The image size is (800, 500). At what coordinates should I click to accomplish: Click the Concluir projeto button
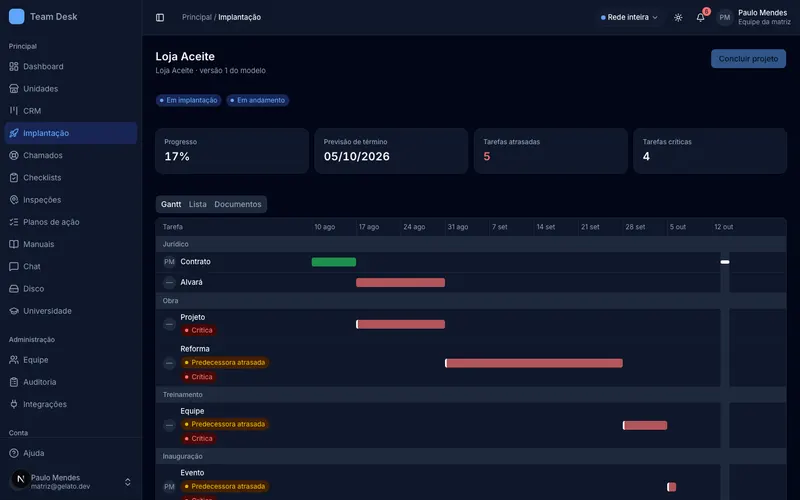point(748,59)
